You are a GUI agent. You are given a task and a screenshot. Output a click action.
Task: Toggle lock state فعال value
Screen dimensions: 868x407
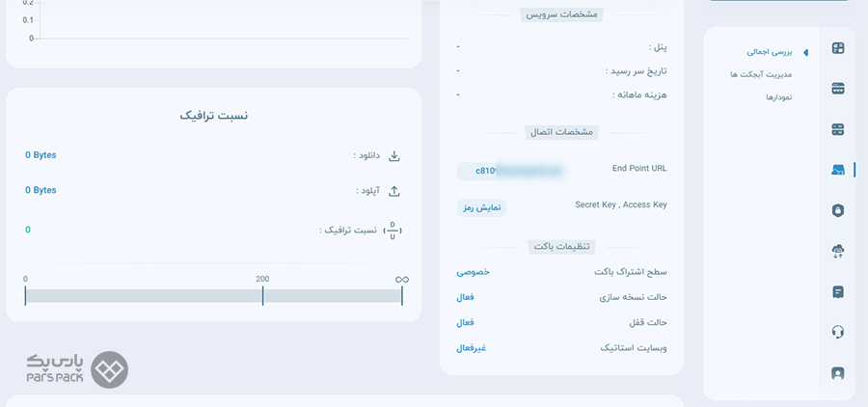465,323
